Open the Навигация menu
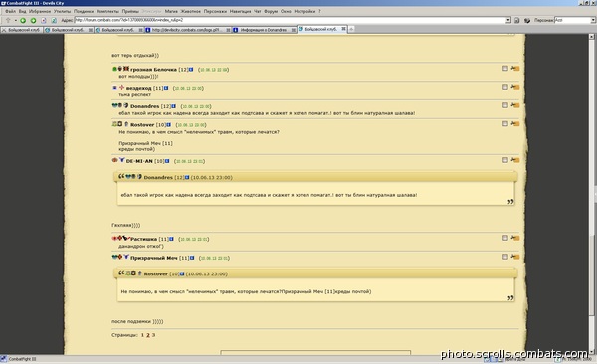The image size is (597, 364). pyautogui.click(x=240, y=11)
